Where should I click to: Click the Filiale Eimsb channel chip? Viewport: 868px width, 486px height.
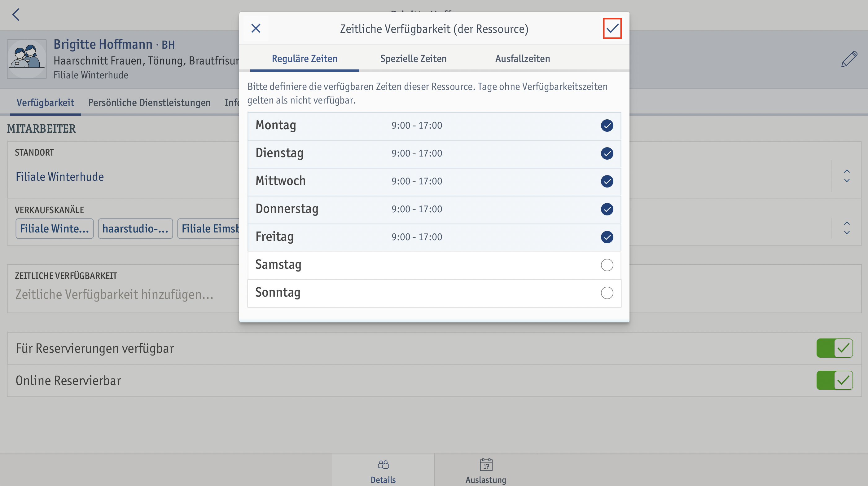click(x=209, y=228)
